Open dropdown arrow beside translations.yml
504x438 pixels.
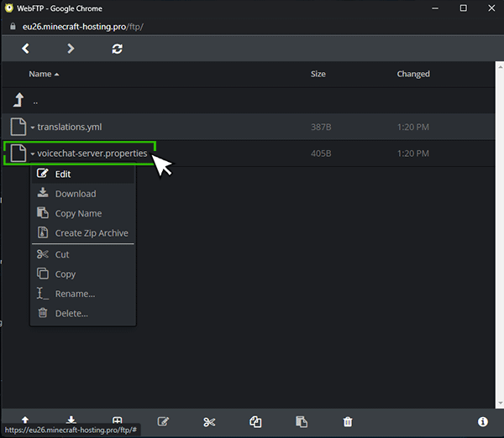click(33, 128)
